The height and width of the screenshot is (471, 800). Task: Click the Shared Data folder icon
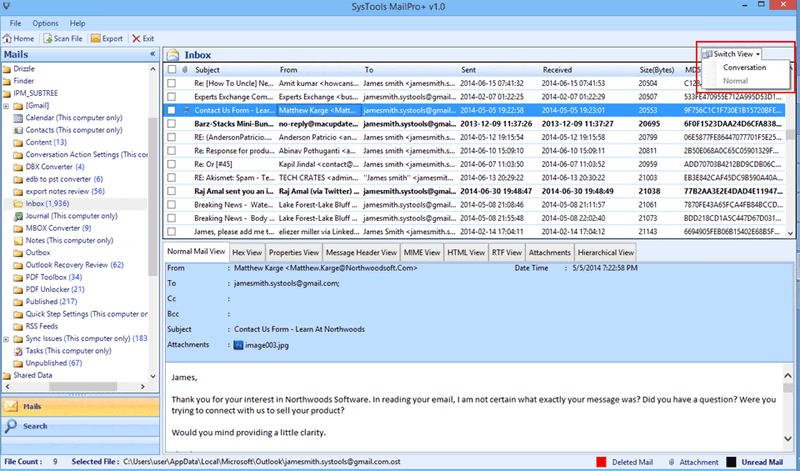click(7, 375)
